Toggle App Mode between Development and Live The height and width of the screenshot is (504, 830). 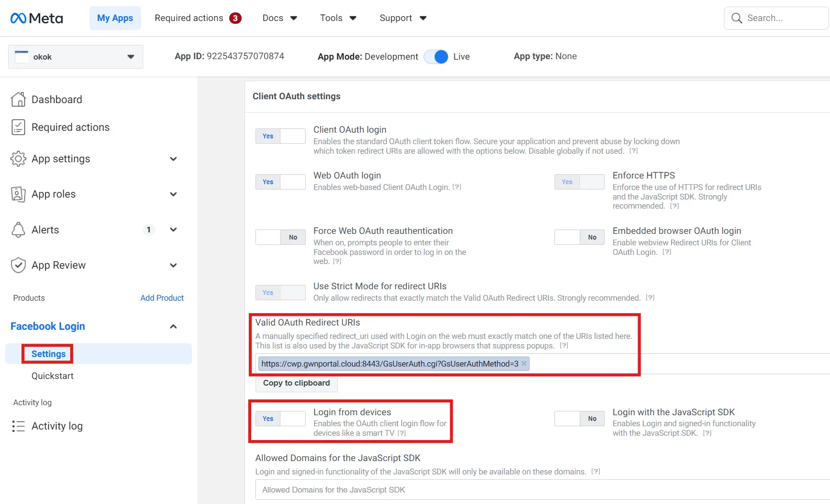coord(436,57)
